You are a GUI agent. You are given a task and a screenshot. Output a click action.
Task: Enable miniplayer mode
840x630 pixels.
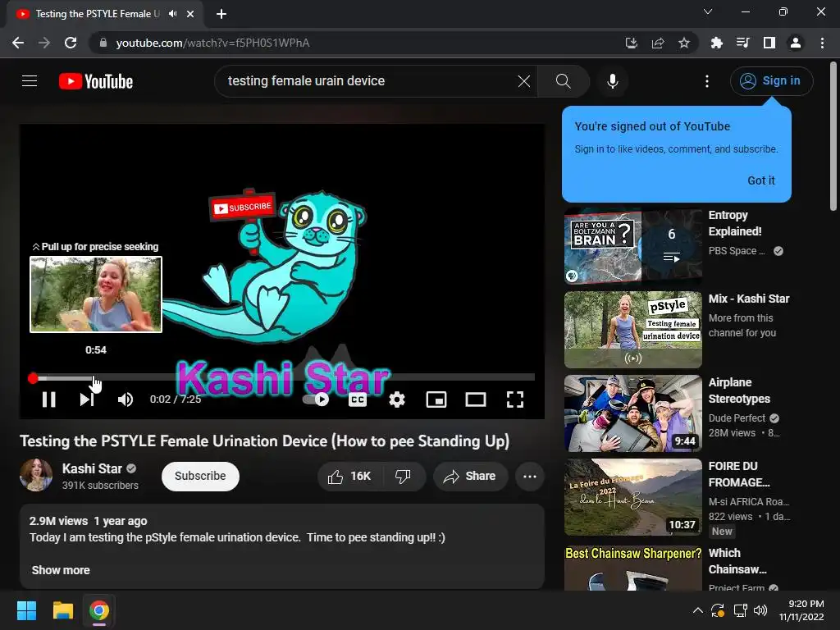(436, 399)
